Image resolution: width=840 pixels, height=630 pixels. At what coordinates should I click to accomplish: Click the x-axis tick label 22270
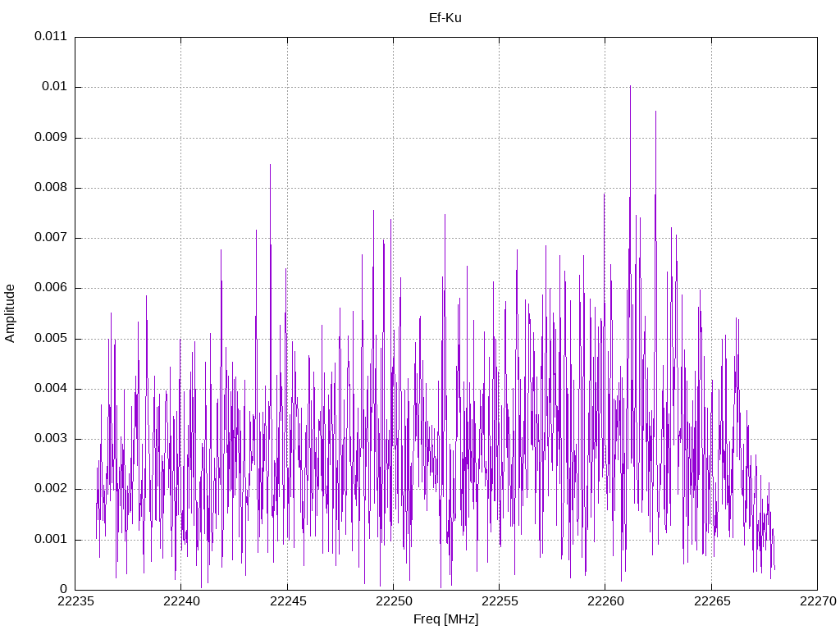pos(818,601)
